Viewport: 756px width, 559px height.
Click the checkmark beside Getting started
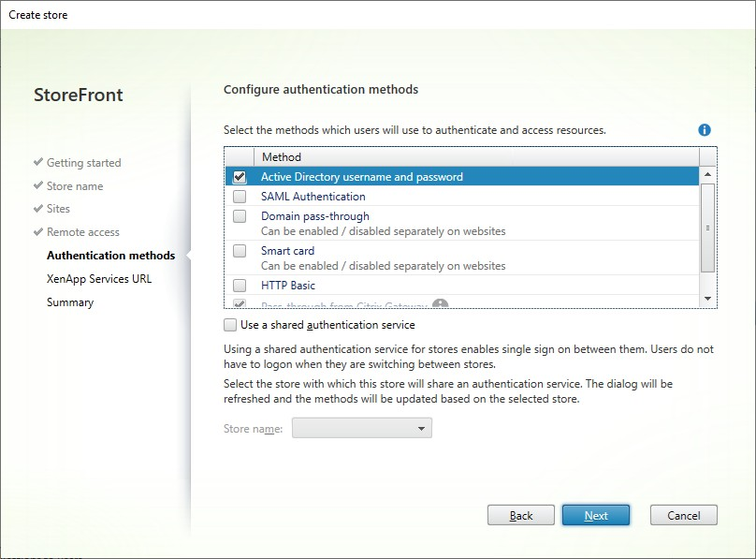pyautogui.click(x=37, y=162)
